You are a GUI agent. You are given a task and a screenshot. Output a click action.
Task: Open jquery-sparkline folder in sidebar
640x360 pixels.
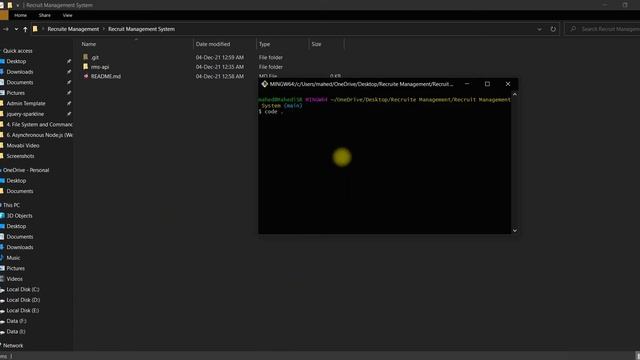pyautogui.click(x=25, y=114)
